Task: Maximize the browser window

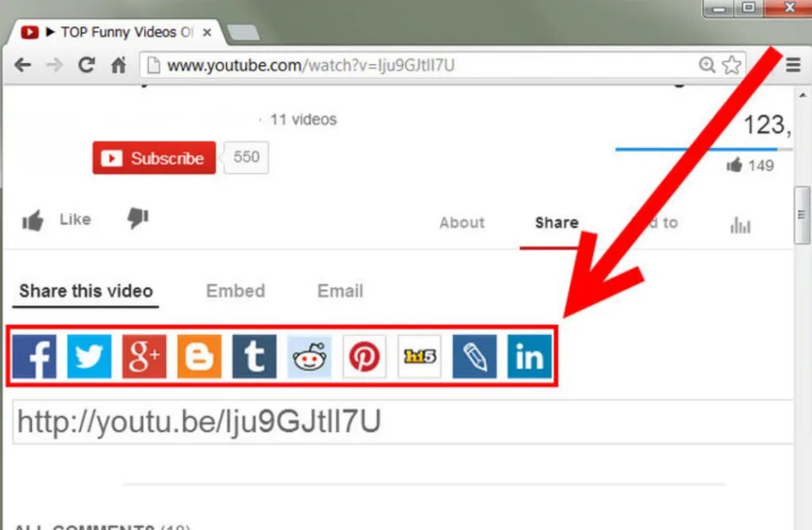Action: (749, 8)
